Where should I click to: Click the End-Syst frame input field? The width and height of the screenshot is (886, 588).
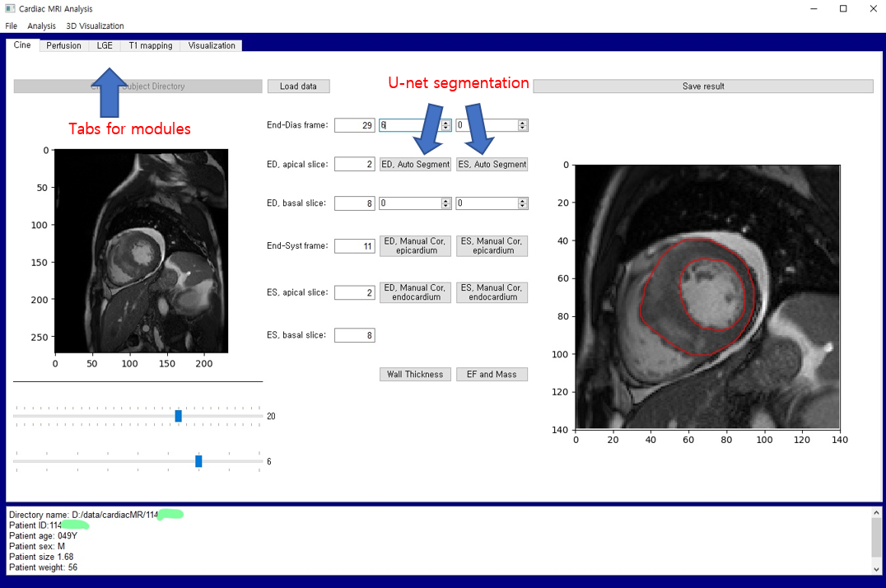pyautogui.click(x=355, y=245)
